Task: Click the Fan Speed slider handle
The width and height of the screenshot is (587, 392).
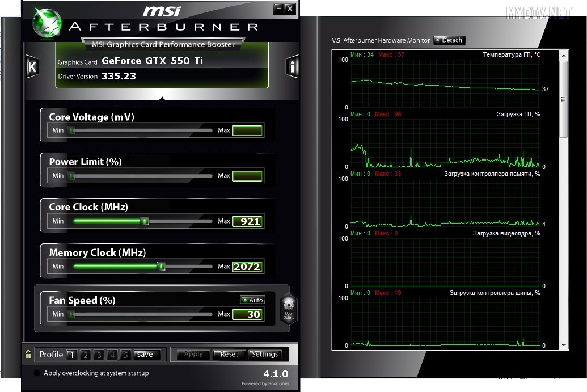Action: click(72, 314)
